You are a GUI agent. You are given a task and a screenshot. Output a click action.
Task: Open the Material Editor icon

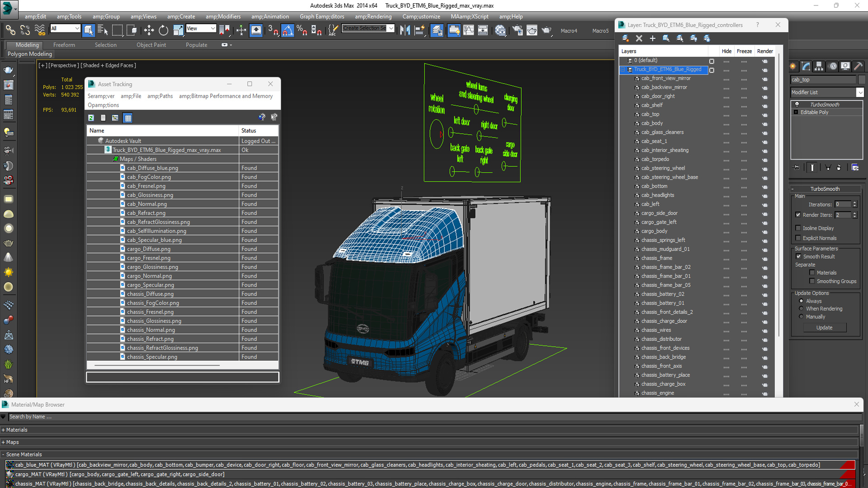pyautogui.click(x=500, y=30)
